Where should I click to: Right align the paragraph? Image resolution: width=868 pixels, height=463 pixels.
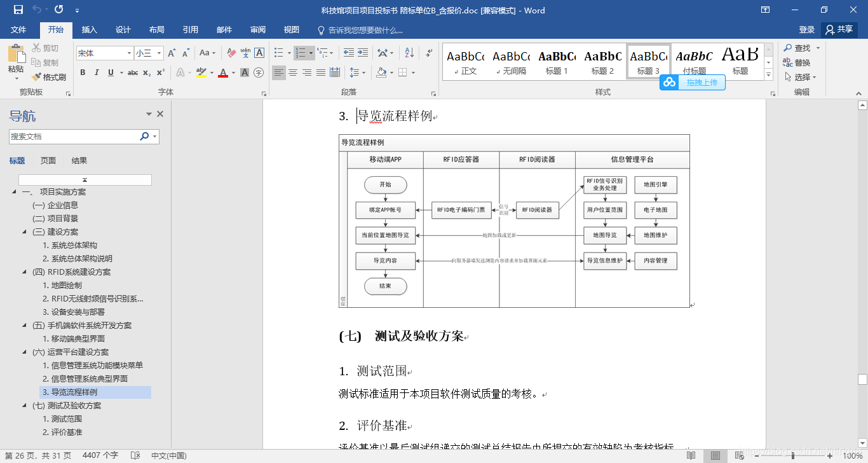click(307, 73)
